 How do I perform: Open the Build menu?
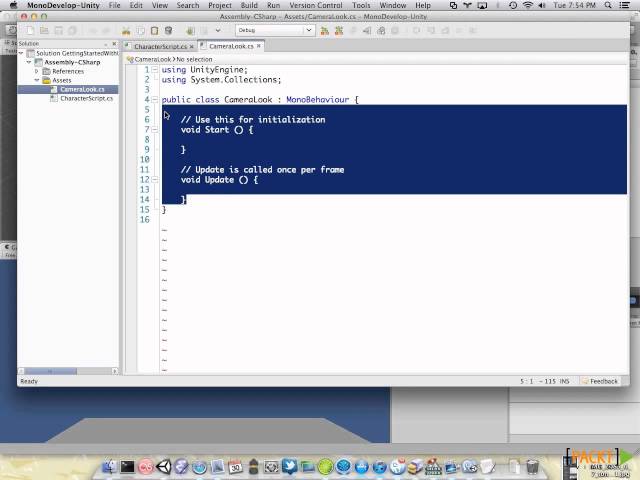coord(249,5)
